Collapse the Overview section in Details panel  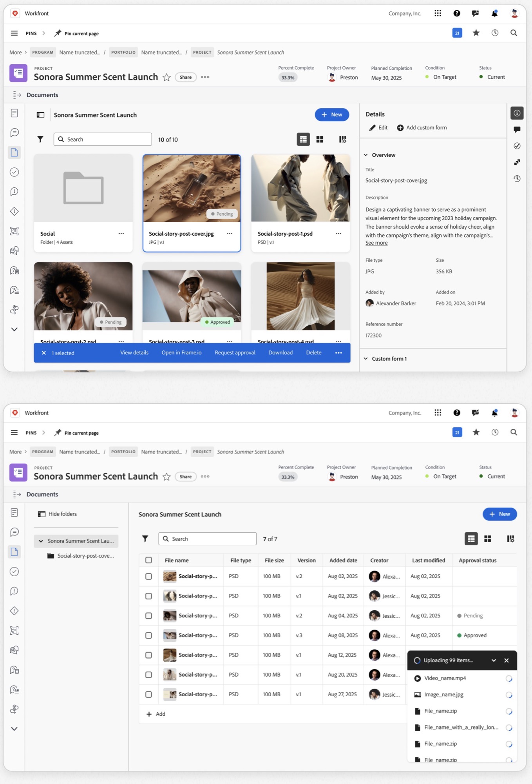366,155
